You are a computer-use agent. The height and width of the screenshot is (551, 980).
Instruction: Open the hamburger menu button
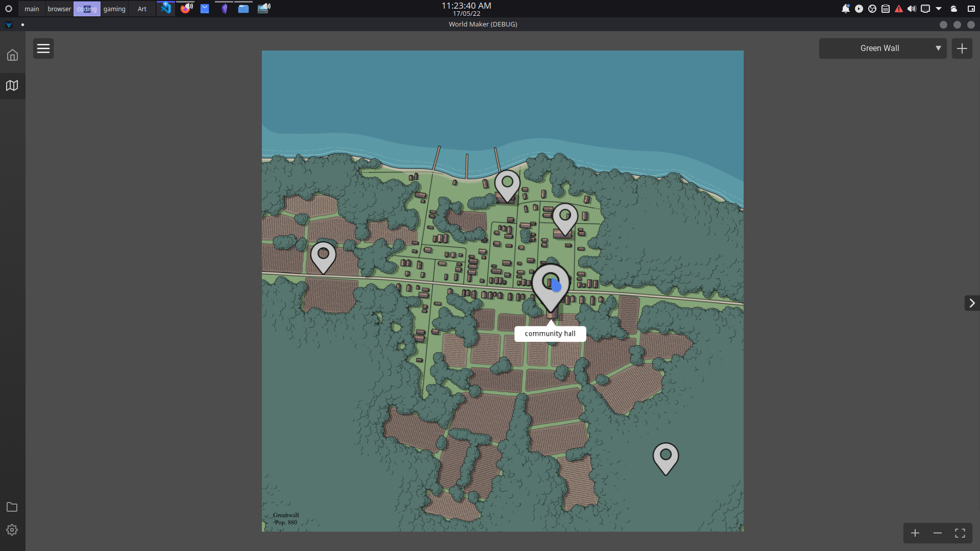click(x=43, y=48)
